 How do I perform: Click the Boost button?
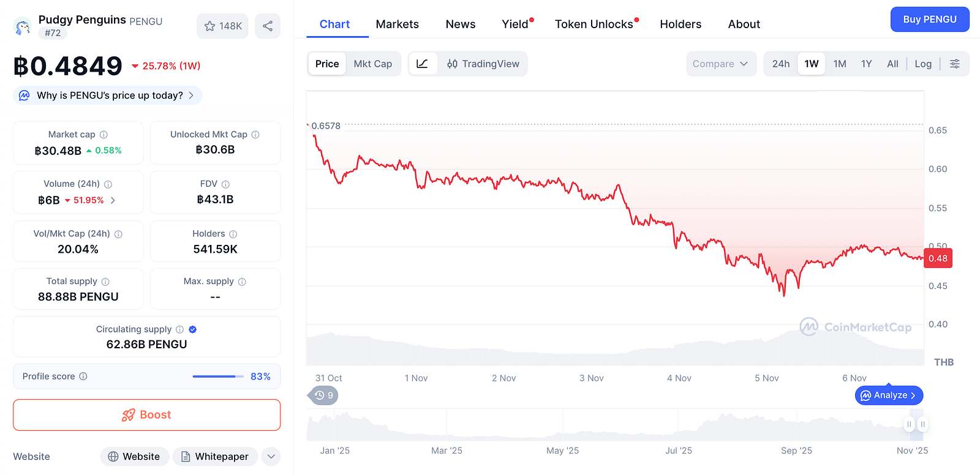pos(147,415)
